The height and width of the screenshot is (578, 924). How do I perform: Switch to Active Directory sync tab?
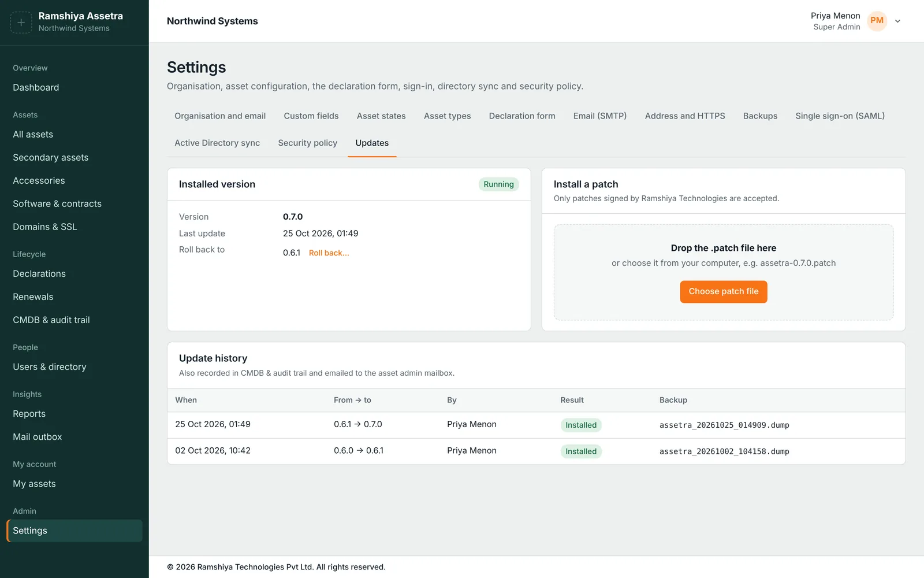pos(217,143)
